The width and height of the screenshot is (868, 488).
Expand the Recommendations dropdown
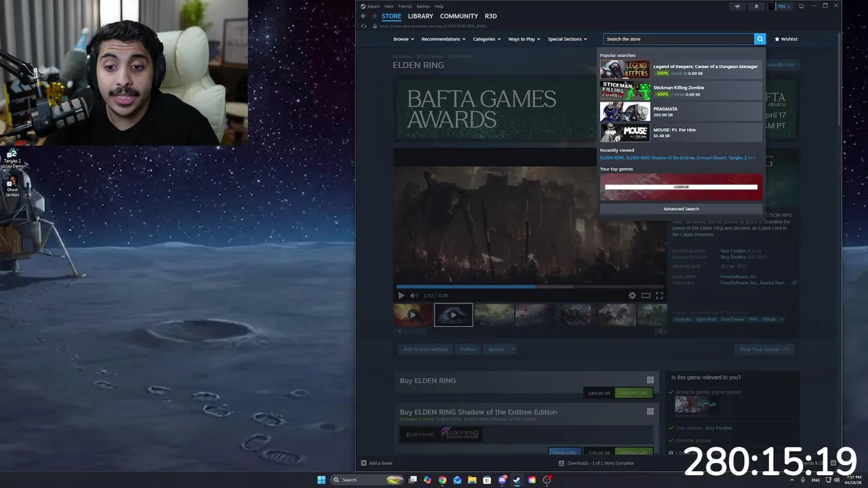[x=443, y=39]
